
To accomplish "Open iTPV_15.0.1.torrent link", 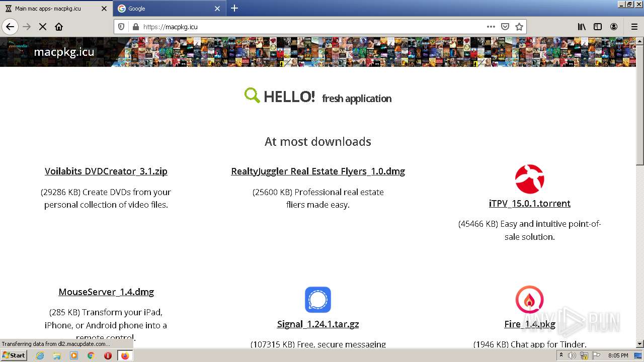I will click(529, 203).
